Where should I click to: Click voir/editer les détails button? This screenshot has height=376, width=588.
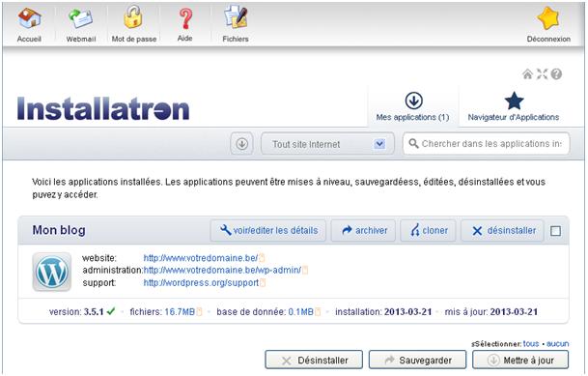tap(268, 230)
